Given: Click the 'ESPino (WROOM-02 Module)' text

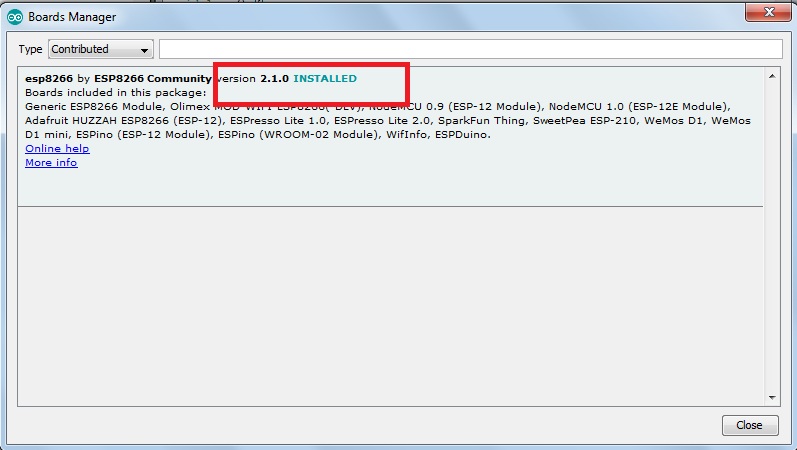Looking at the screenshot, I should [298, 135].
